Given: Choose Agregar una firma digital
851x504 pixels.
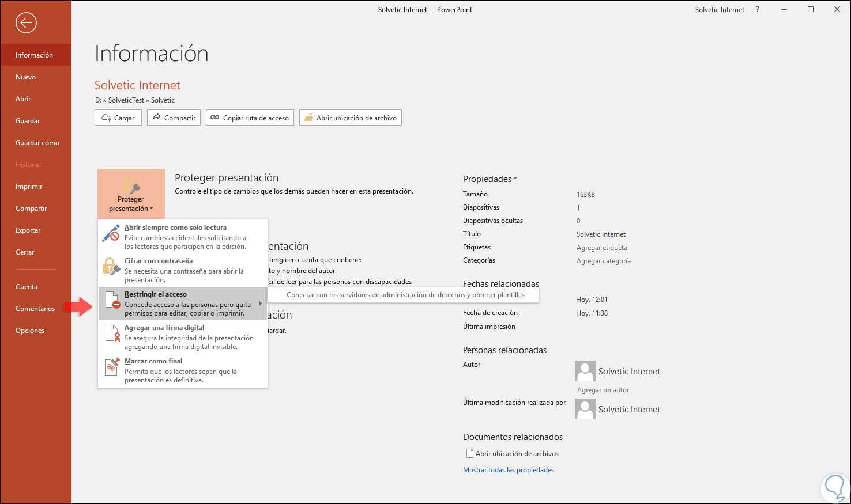Looking at the screenshot, I should pyautogui.click(x=183, y=337).
